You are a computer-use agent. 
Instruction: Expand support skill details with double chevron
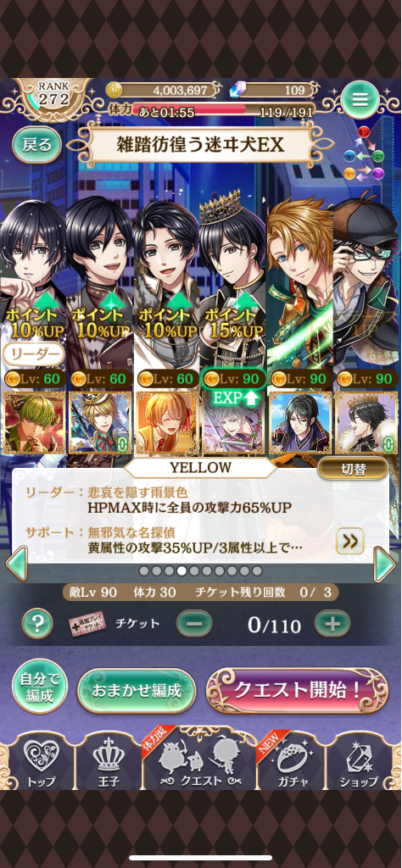tap(350, 541)
